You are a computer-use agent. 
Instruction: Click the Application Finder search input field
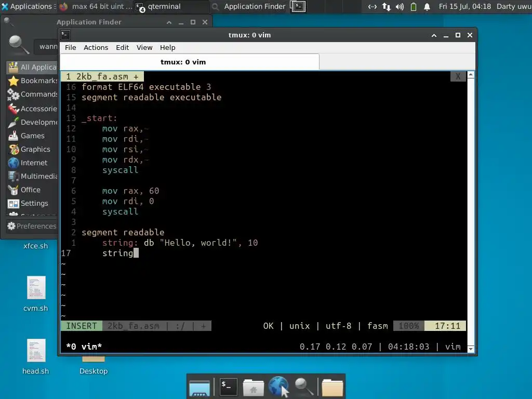coord(46,46)
